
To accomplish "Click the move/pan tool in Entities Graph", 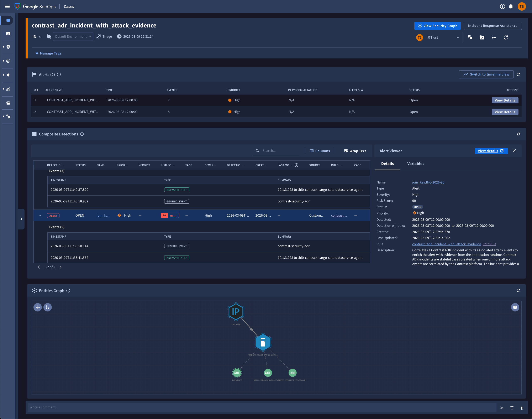I will coord(37,307).
